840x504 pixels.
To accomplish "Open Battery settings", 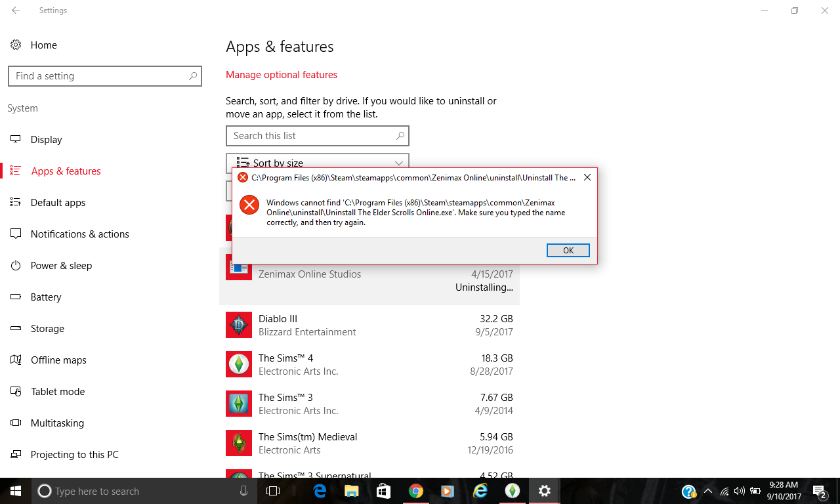I will click(45, 297).
